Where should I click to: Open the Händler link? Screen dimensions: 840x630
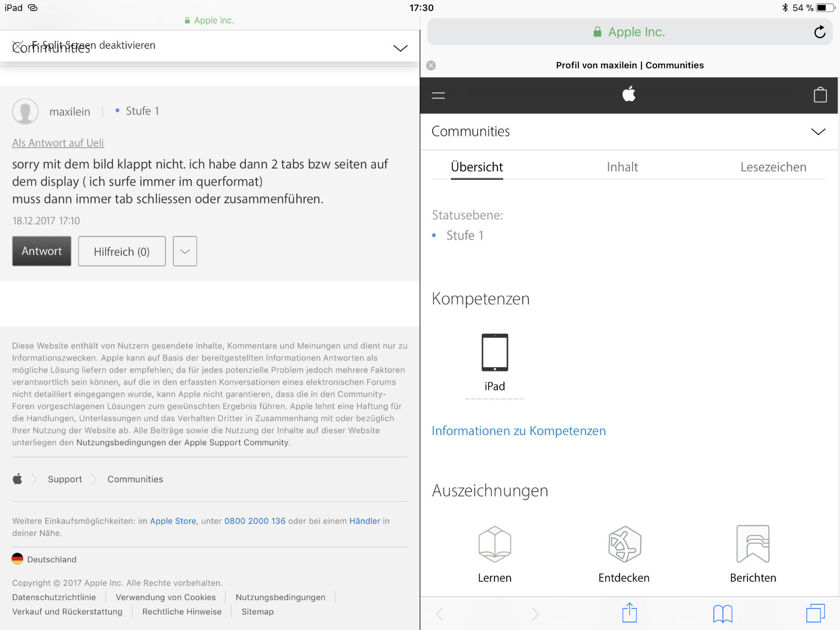[x=365, y=521]
